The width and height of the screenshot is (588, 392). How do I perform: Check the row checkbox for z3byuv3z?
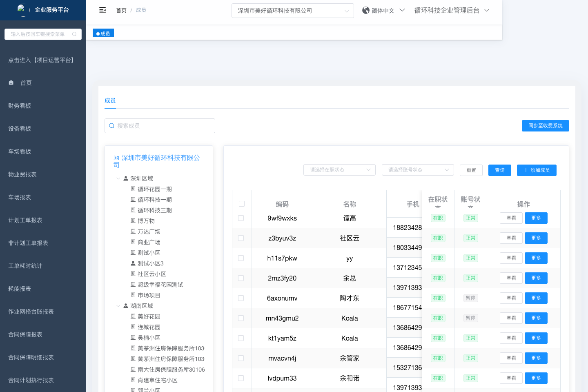point(241,238)
